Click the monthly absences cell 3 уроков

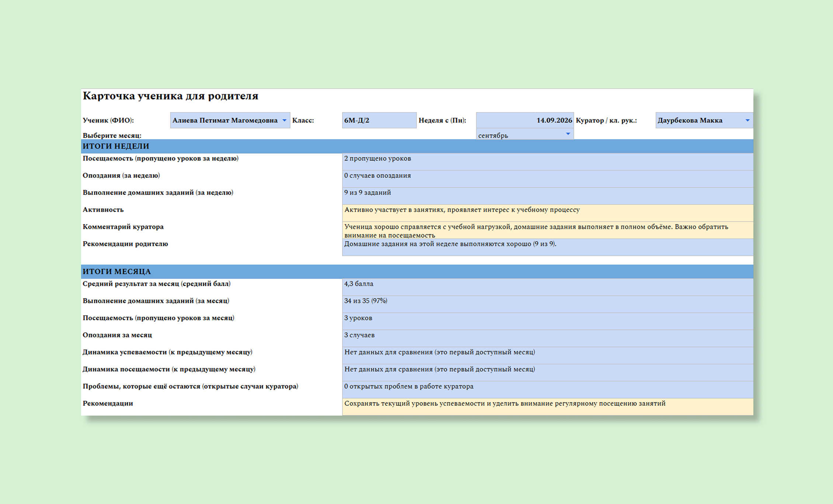(548, 321)
